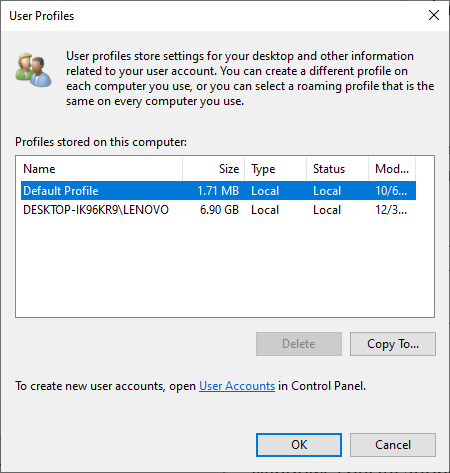The image size is (450, 473).
Task: Confirm with the OK button
Action: click(x=299, y=445)
